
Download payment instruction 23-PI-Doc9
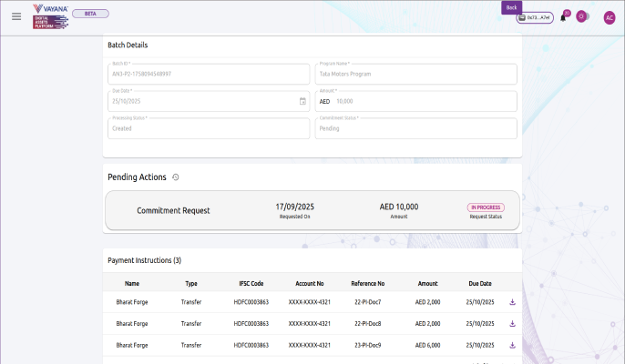[x=512, y=345]
